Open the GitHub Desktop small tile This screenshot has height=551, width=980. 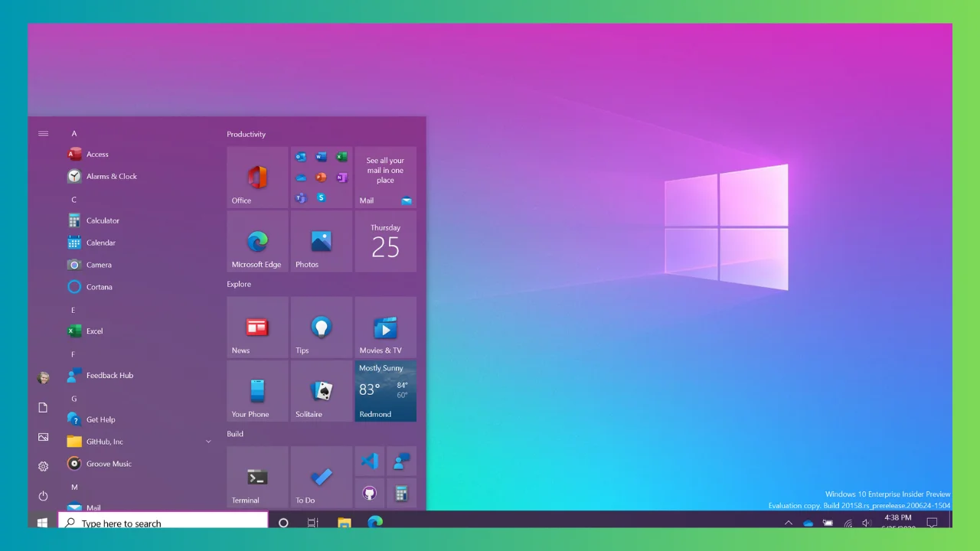[x=370, y=494]
